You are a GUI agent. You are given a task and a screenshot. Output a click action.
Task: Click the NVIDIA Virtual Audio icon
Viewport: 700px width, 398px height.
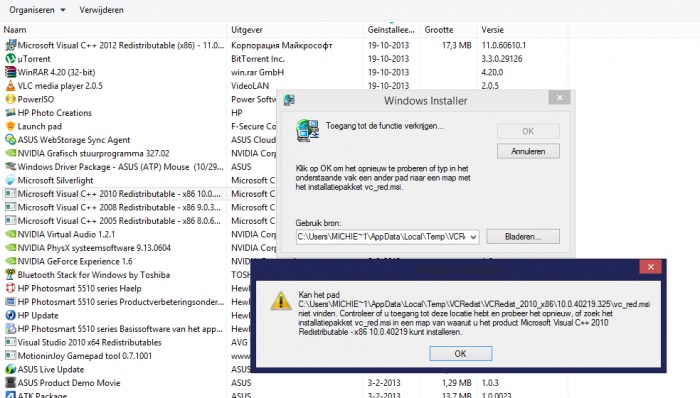[x=10, y=234]
